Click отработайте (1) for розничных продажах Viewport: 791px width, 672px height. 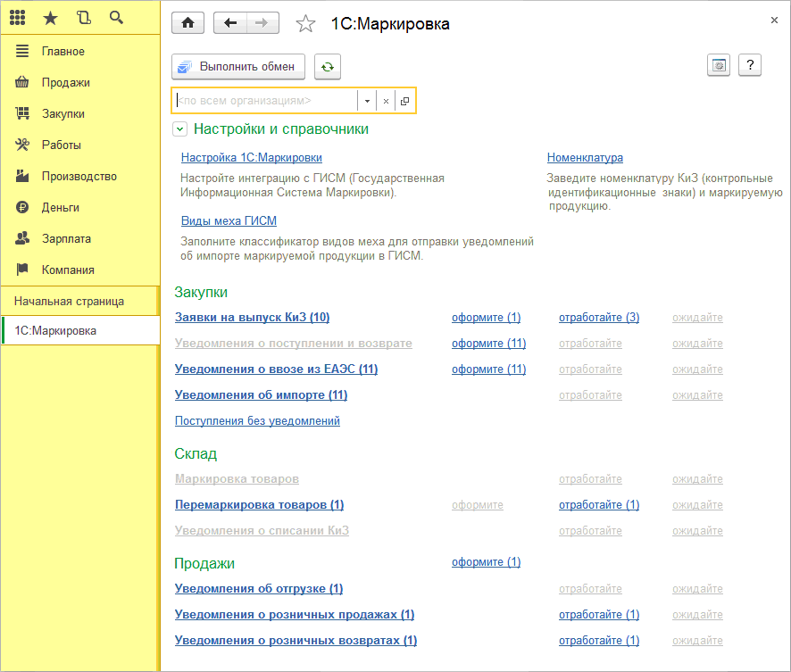[599, 615]
